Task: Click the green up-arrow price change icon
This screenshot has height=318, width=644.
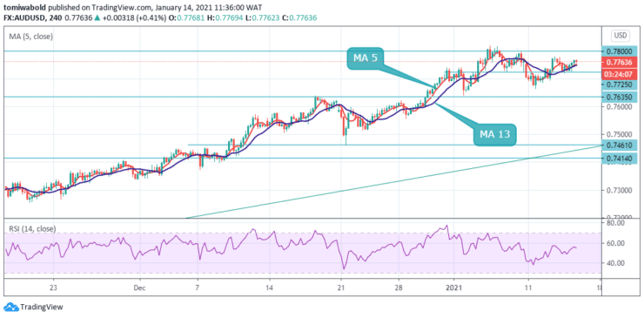Action: 97,17
